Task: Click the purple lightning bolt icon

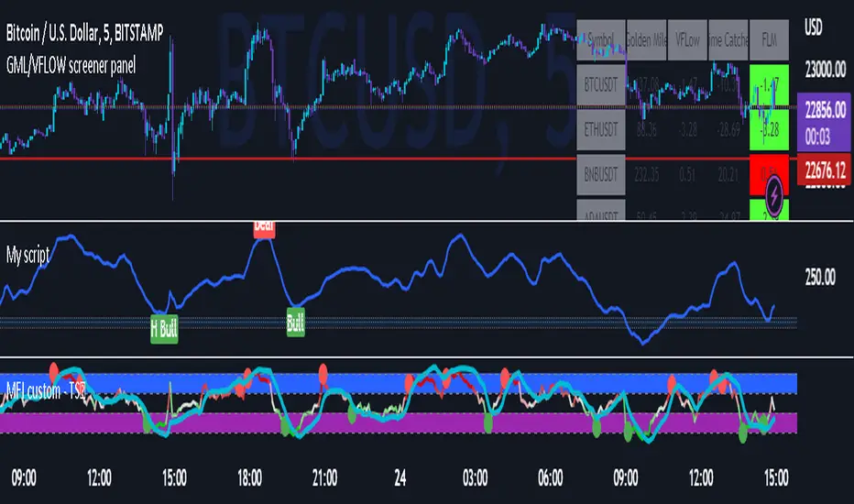Action: pyautogui.click(x=774, y=194)
